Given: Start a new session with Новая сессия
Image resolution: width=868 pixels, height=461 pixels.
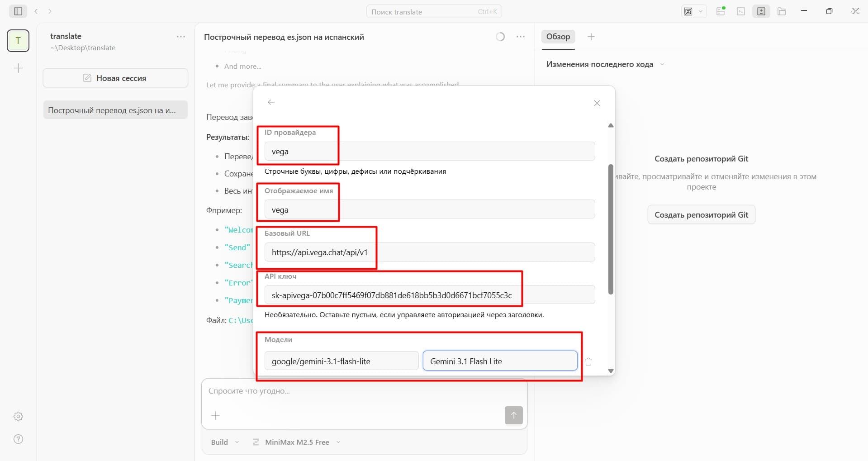Looking at the screenshot, I should point(115,78).
